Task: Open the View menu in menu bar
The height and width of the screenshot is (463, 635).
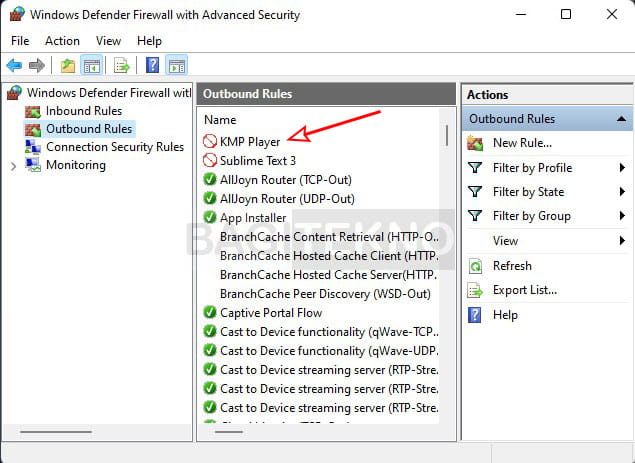Action: pyautogui.click(x=108, y=41)
